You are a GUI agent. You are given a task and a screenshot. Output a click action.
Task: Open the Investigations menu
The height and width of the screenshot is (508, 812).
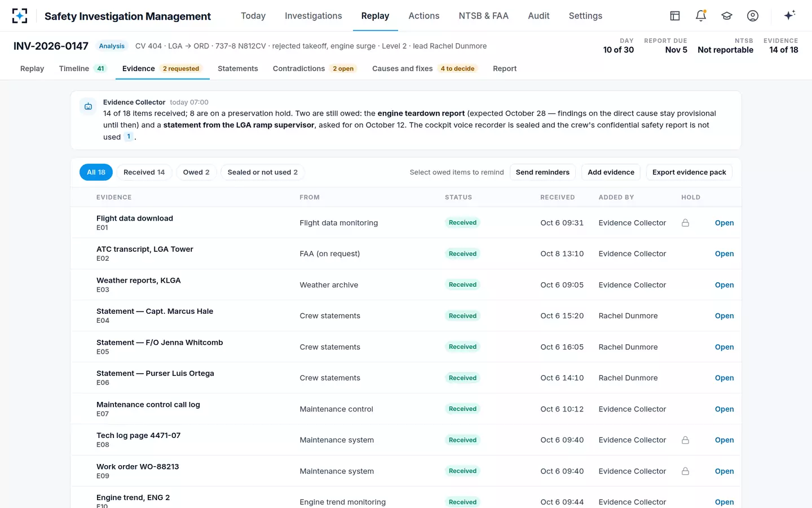[x=314, y=16]
